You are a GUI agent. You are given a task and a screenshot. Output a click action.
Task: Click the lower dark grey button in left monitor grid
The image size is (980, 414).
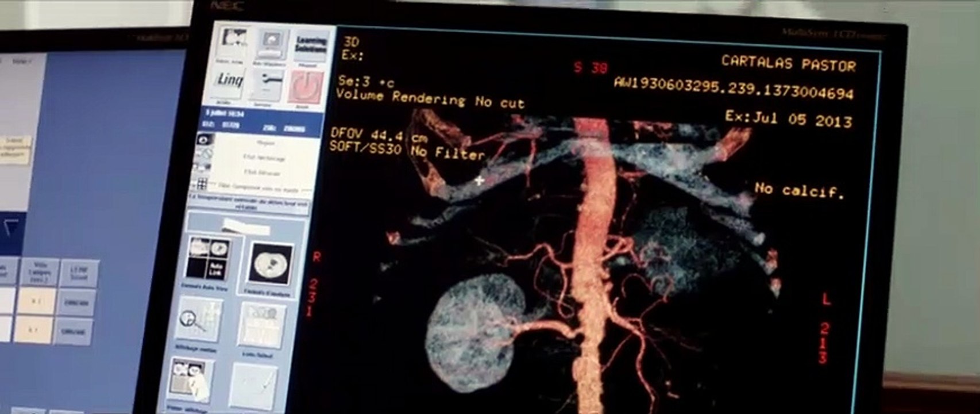73,332
